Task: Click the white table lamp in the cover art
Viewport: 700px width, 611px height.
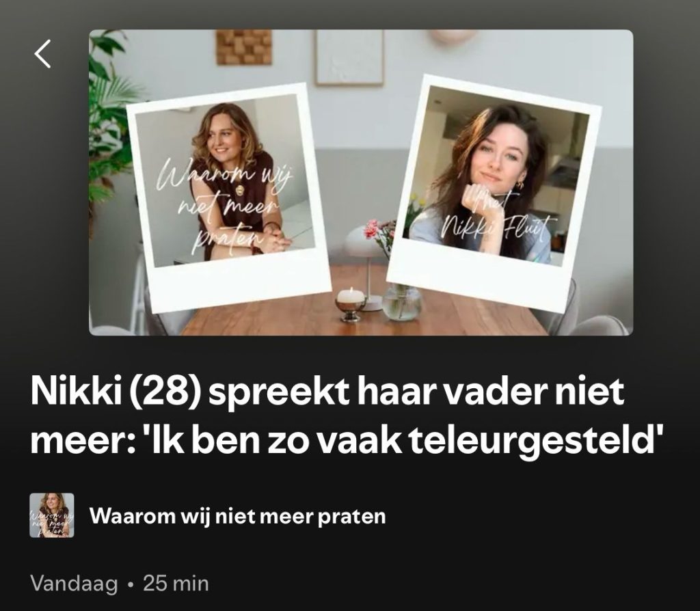Action: pos(364,268)
